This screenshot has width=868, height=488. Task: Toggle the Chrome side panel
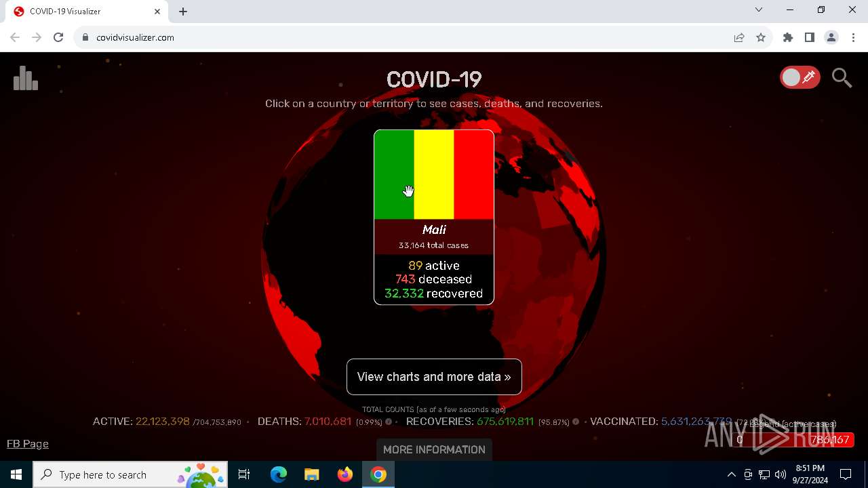tap(810, 37)
